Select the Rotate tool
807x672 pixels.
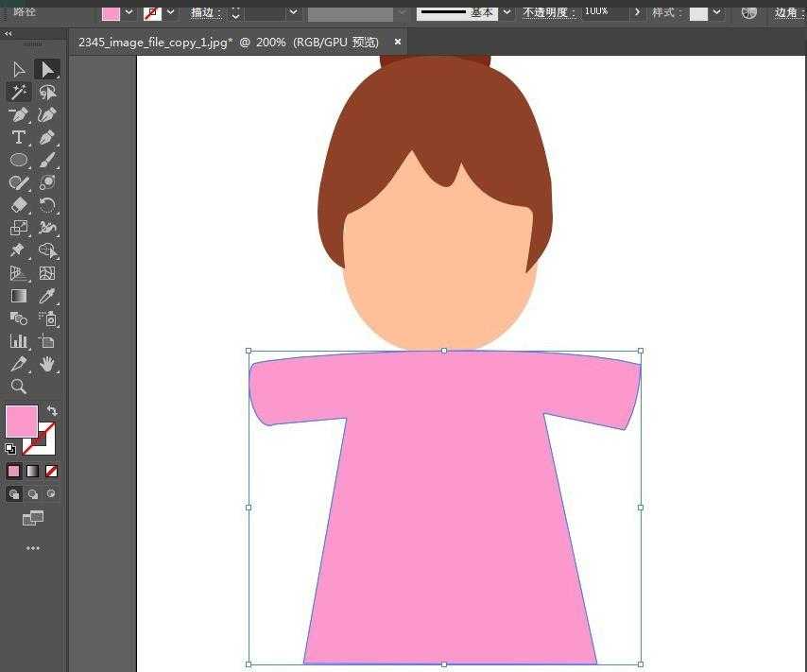(47, 205)
